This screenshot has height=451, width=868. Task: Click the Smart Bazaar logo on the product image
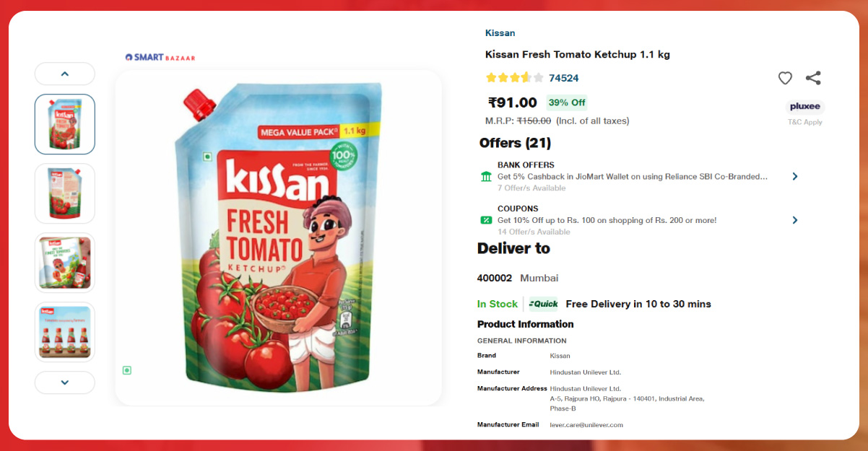click(160, 56)
